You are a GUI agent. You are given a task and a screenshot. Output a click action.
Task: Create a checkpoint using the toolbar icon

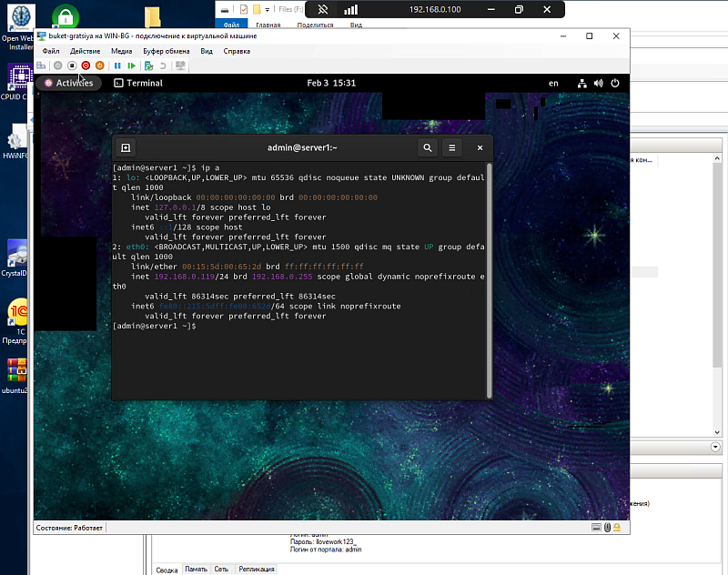(148, 66)
